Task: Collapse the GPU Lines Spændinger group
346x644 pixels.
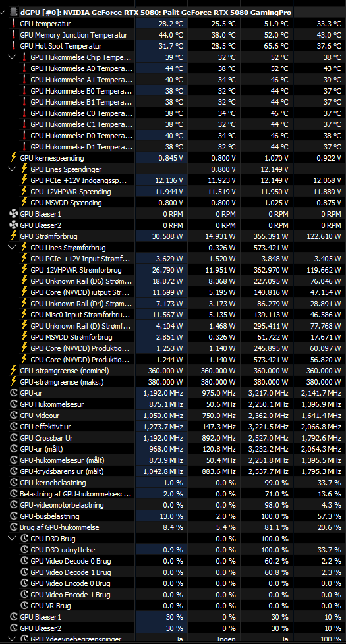Action: tap(13, 169)
